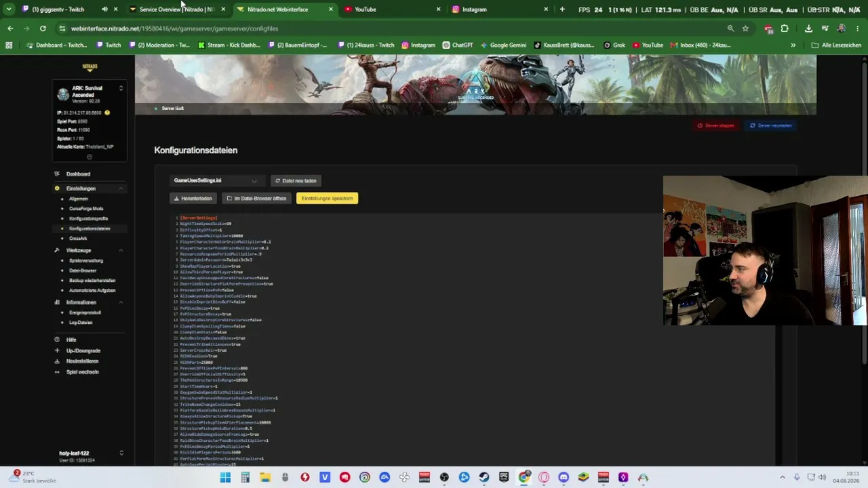The height and width of the screenshot is (488, 868).
Task: Reload the page with refresh icon
Action: point(43,28)
